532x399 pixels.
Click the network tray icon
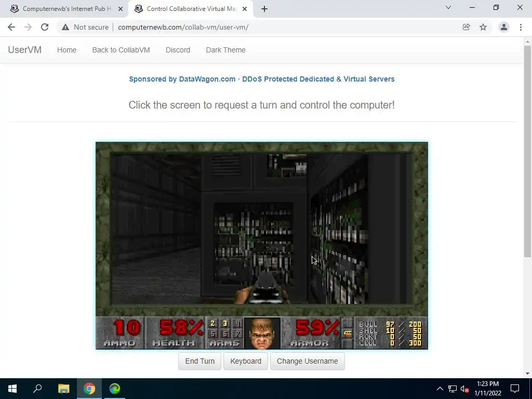click(453, 389)
